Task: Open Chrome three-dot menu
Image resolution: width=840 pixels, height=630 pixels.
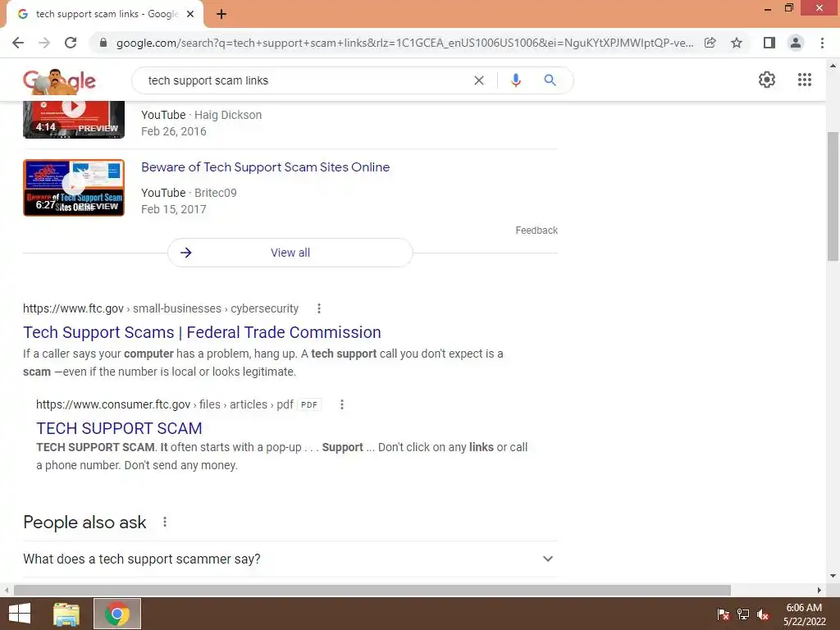Action: tap(822, 43)
